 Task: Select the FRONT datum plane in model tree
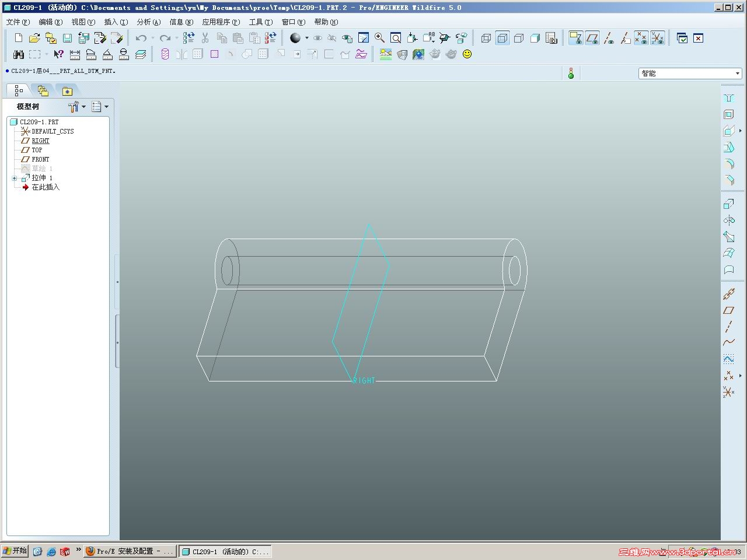click(40, 159)
